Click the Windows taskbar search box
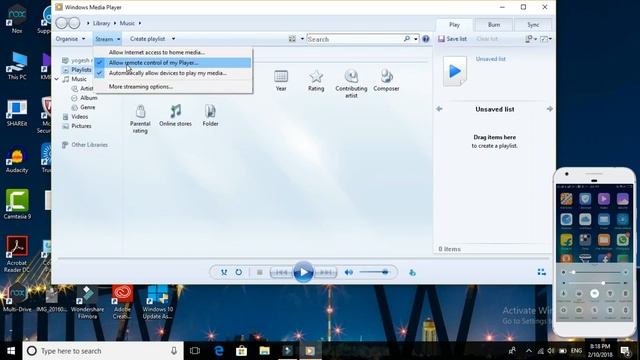Viewport: 640px width, 360px height. point(103,351)
